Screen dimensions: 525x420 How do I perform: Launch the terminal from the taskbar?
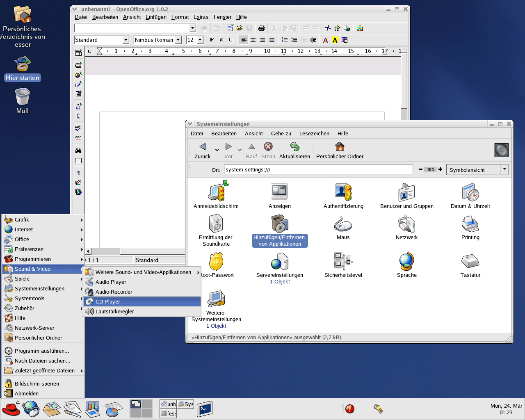click(x=204, y=409)
